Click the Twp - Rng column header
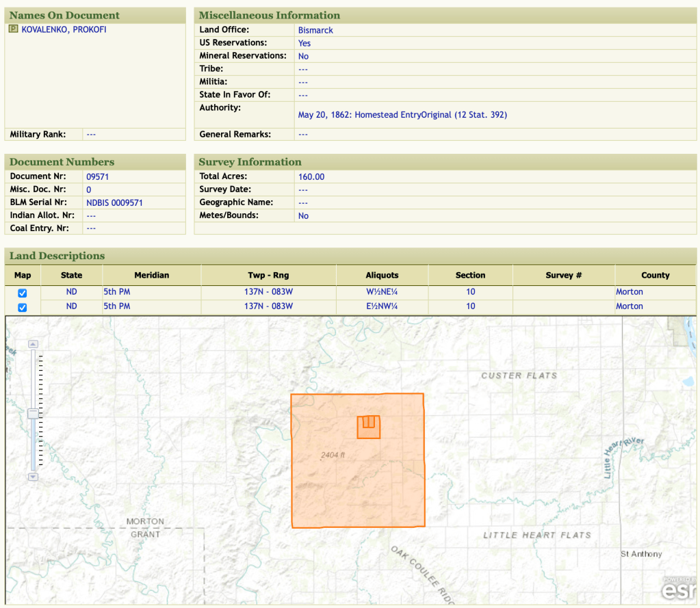Viewport: 700px width, 608px height. (x=268, y=275)
